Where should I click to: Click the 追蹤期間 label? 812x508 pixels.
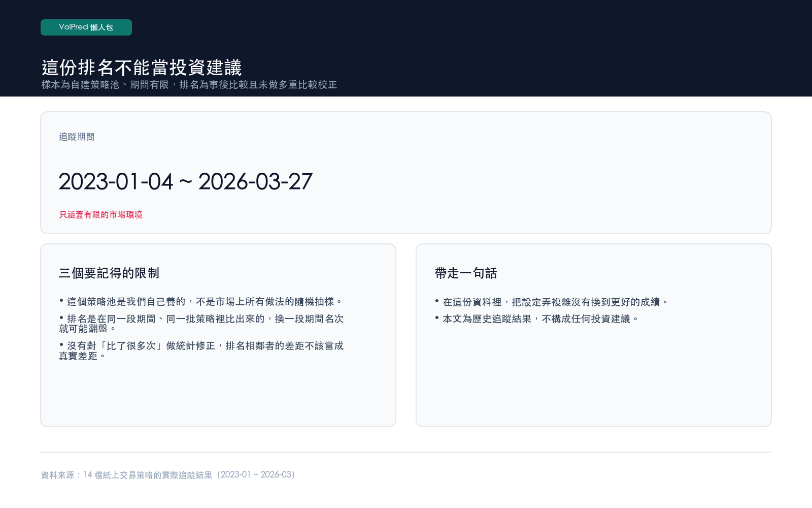(77, 137)
